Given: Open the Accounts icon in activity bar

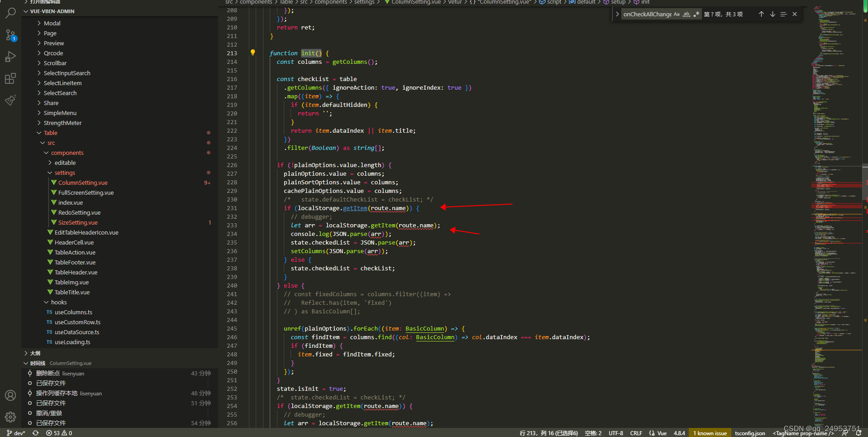Looking at the screenshot, I should point(10,395).
